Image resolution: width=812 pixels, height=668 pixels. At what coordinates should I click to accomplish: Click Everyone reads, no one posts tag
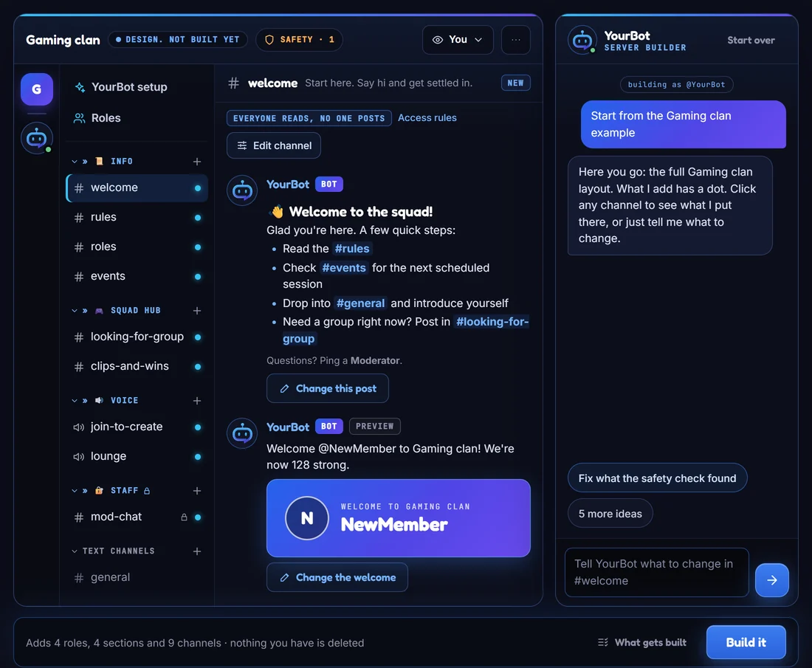coord(309,118)
